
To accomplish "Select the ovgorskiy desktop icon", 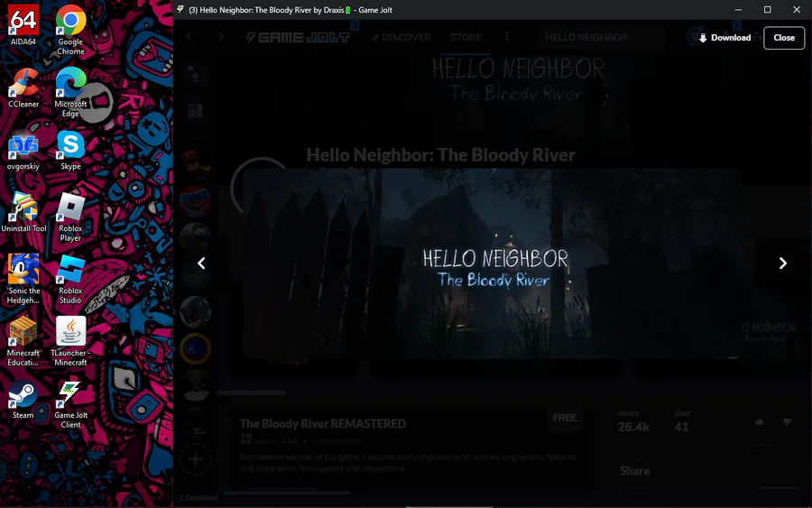I will click(23, 150).
